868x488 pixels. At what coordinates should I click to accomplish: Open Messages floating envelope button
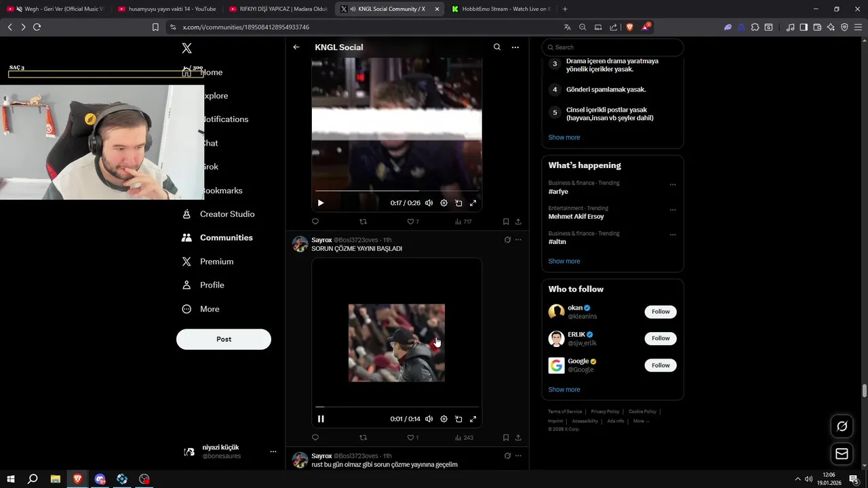[x=842, y=454]
